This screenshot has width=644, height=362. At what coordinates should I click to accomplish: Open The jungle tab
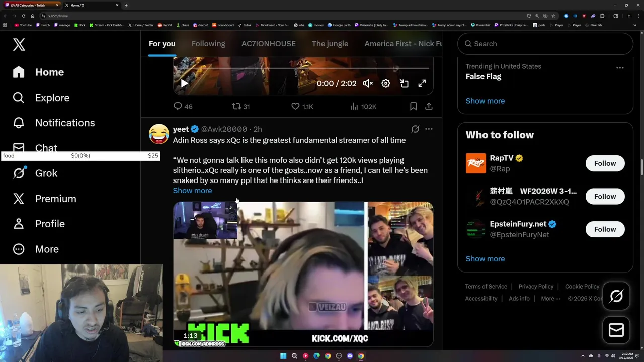[330, 44]
